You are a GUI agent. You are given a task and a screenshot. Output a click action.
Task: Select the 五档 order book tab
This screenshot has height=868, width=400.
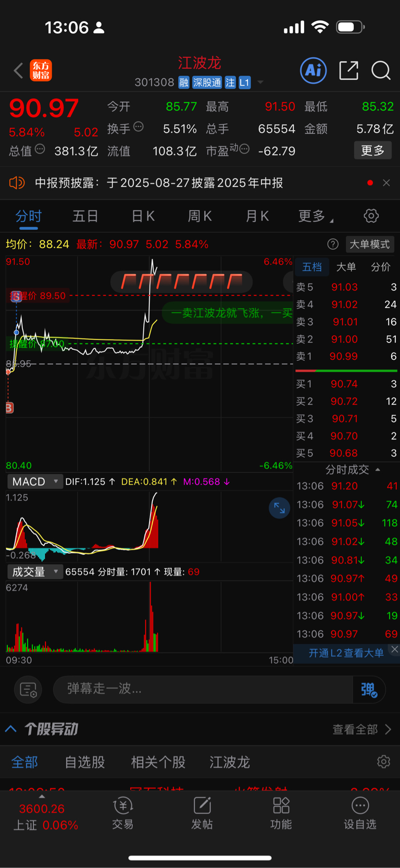click(x=312, y=267)
